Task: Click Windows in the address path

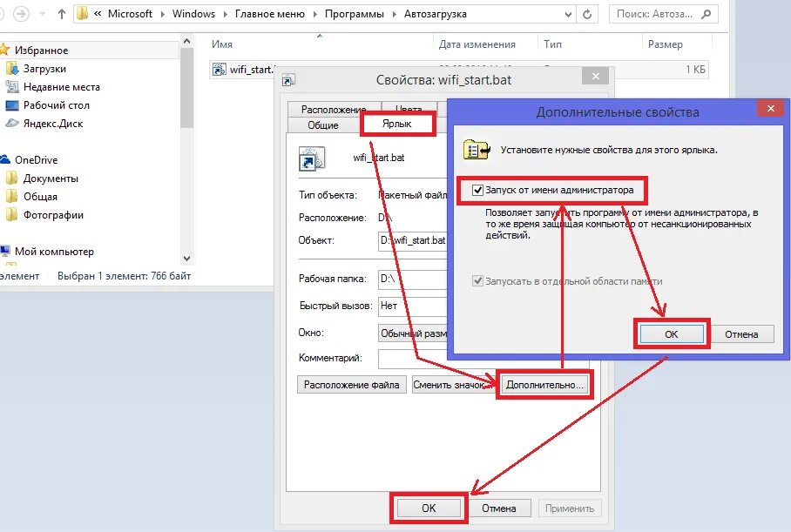Action: [x=193, y=14]
